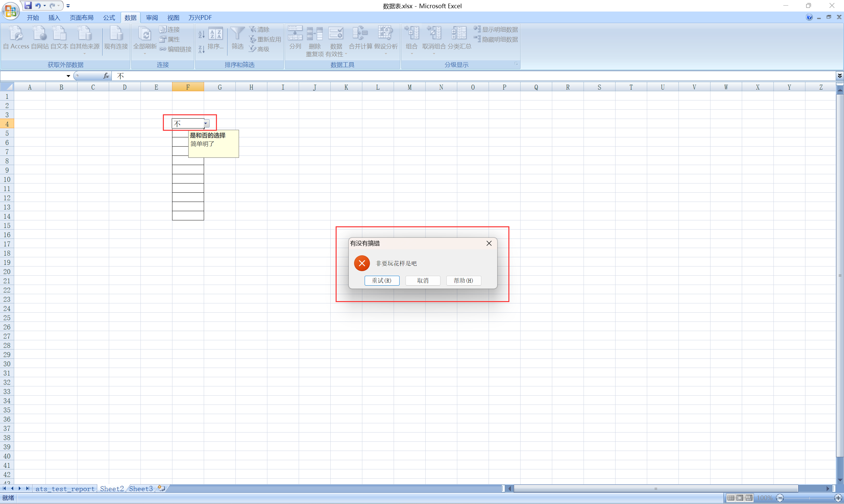Click the zoom slider in status bar
Viewport: 844px width, 504px height.
click(809, 498)
